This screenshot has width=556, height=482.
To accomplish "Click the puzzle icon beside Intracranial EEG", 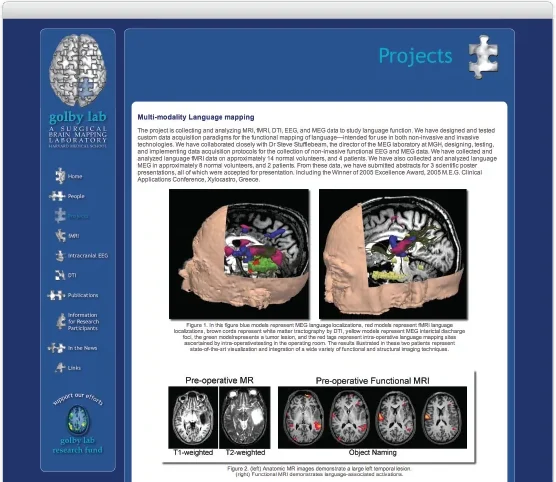I will 60,256.
